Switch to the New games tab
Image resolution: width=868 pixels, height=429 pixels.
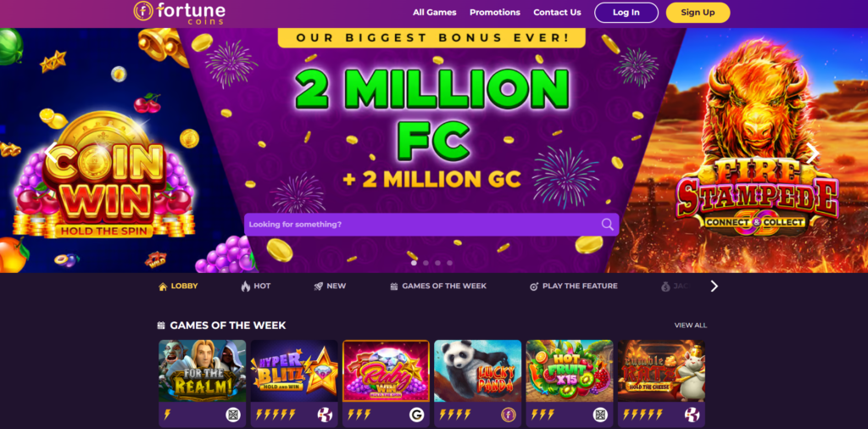[x=330, y=287]
